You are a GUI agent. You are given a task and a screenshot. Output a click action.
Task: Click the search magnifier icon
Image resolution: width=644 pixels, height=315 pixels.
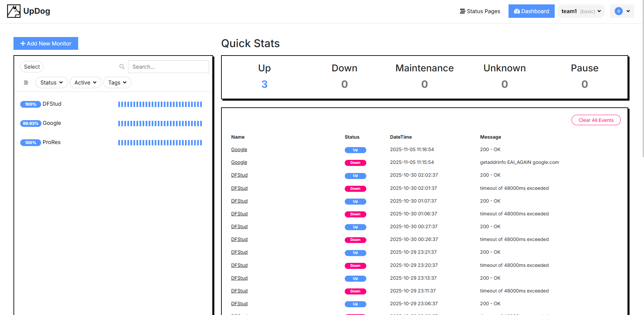coord(122,67)
